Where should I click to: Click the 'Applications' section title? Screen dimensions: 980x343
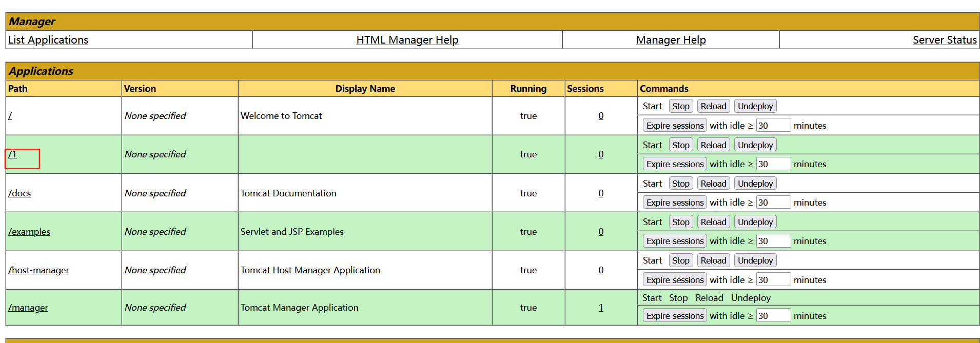[x=41, y=71]
